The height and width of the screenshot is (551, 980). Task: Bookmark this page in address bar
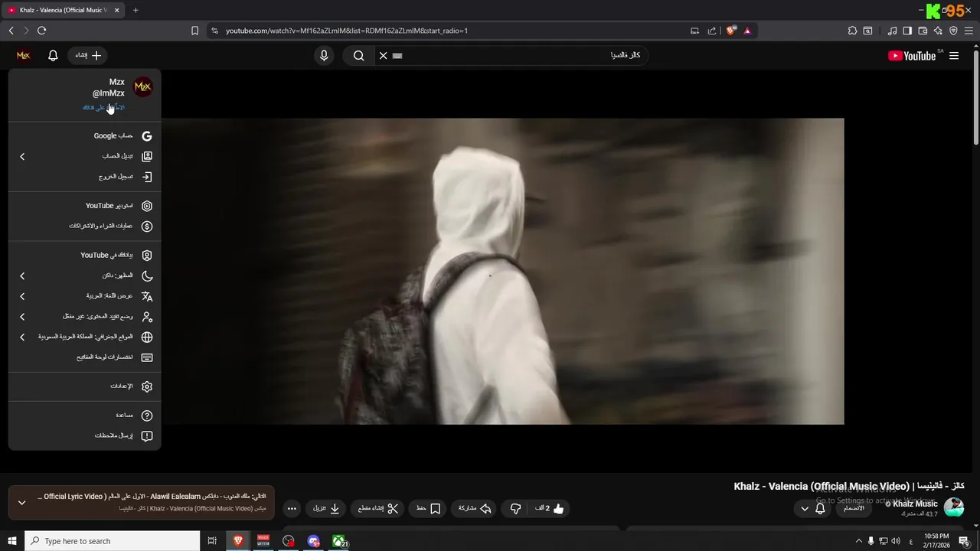click(x=194, y=31)
